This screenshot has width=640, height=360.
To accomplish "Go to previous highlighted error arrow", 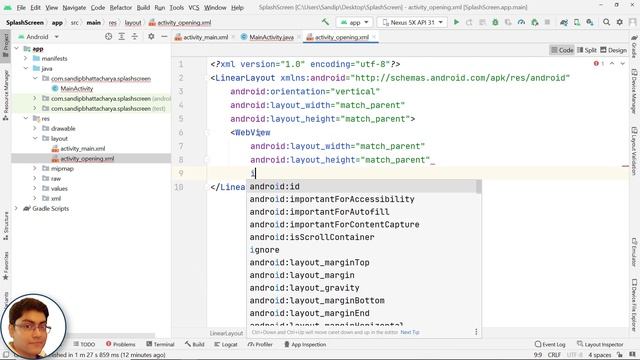I will point(612,64).
